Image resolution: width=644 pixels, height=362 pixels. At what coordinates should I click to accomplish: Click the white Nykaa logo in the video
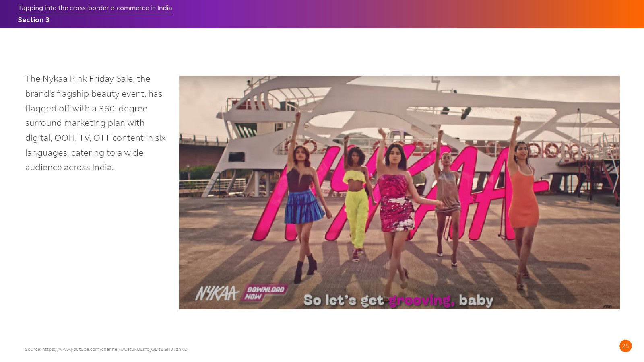click(217, 293)
